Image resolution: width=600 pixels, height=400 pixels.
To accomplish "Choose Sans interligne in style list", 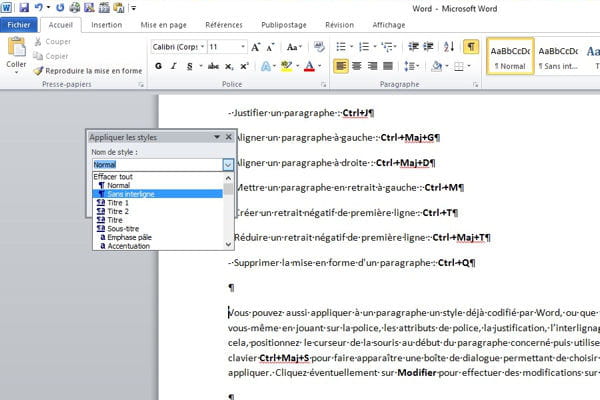I will tap(158, 194).
